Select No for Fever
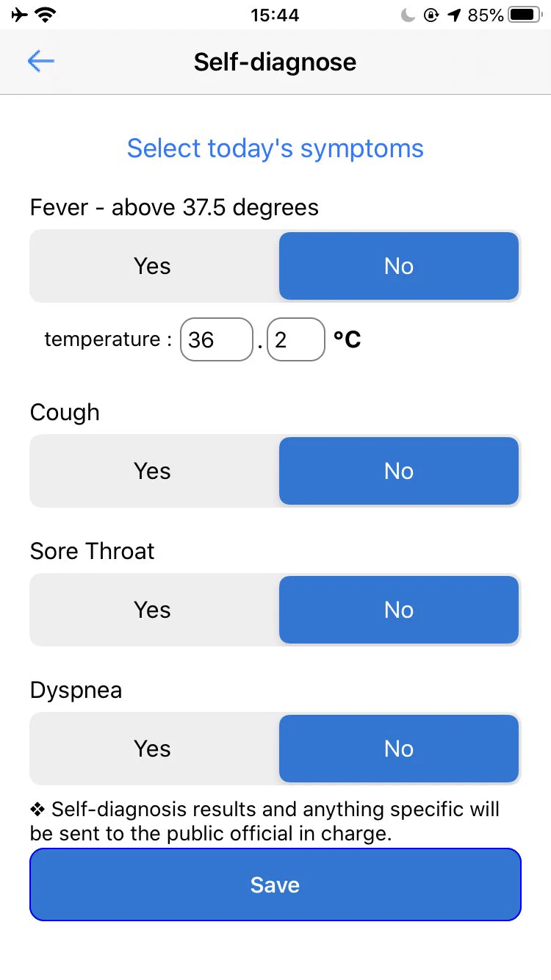The width and height of the screenshot is (551, 980). tap(399, 266)
